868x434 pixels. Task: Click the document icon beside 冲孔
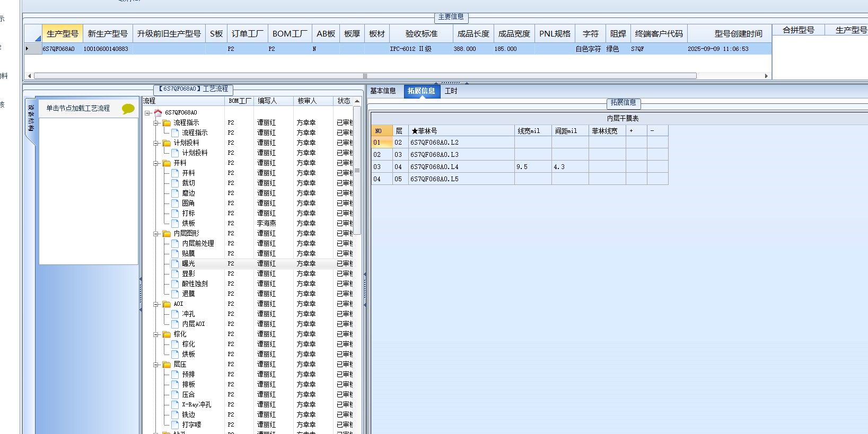[x=175, y=314]
